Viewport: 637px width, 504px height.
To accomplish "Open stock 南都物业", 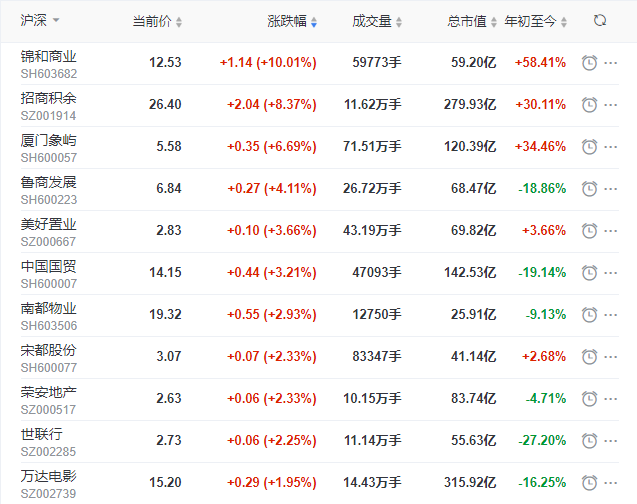I will [x=48, y=308].
